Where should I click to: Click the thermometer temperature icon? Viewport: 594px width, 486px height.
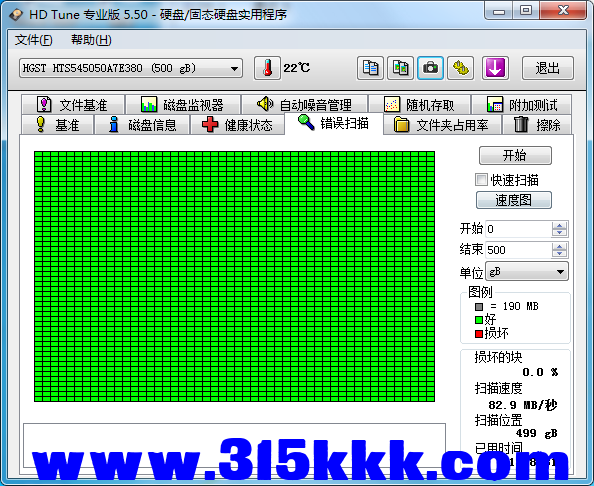267,68
